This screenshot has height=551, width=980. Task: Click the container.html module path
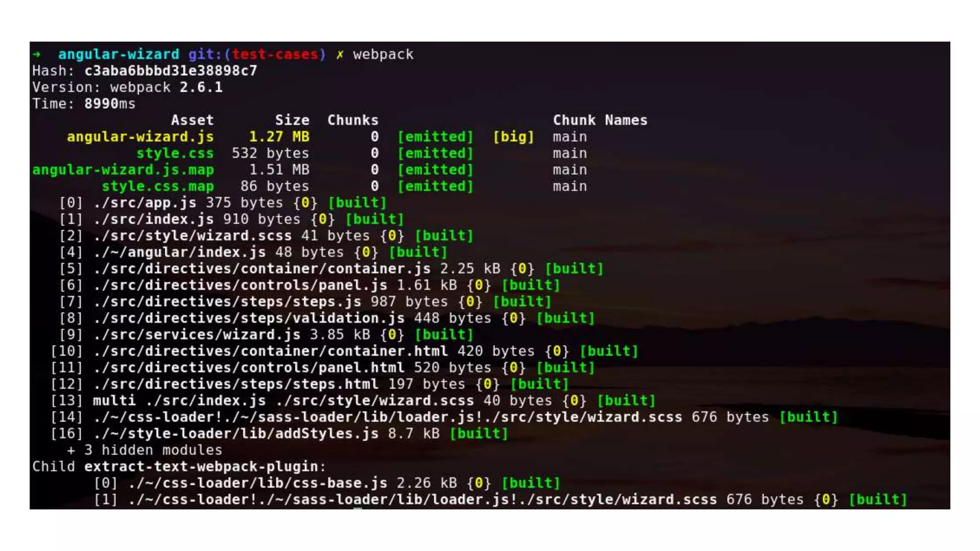270,351
